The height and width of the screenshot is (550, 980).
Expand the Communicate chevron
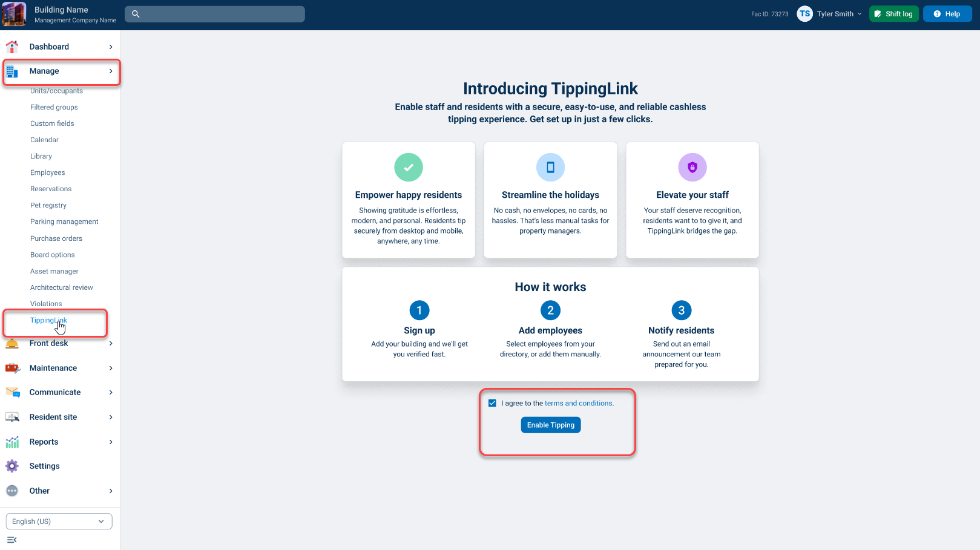click(111, 393)
